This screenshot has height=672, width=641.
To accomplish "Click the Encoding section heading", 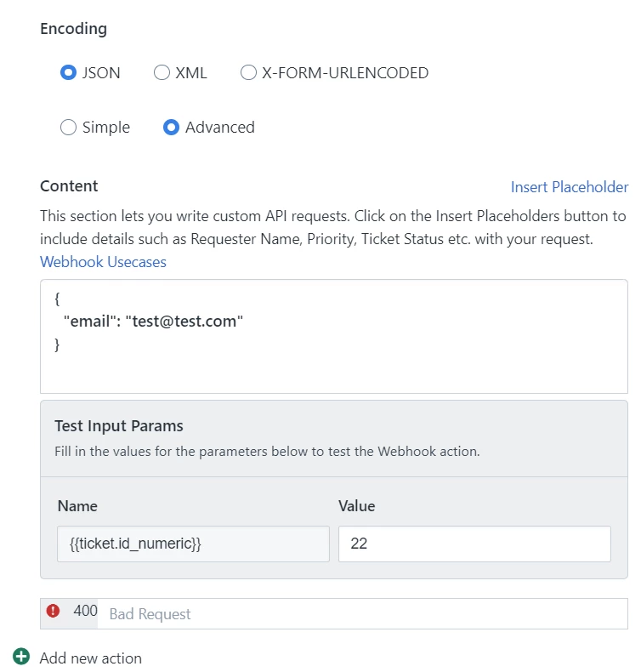I will pyautogui.click(x=73, y=29).
